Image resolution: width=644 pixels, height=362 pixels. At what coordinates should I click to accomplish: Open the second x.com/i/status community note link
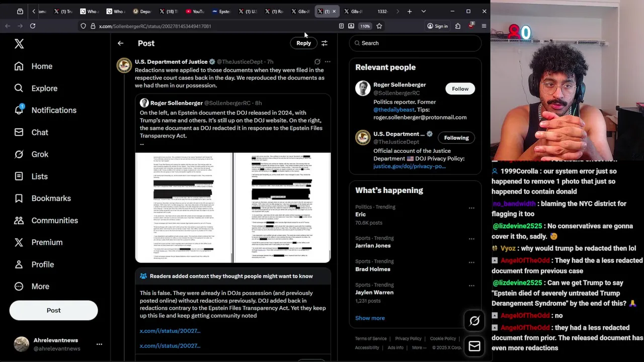[170, 346]
